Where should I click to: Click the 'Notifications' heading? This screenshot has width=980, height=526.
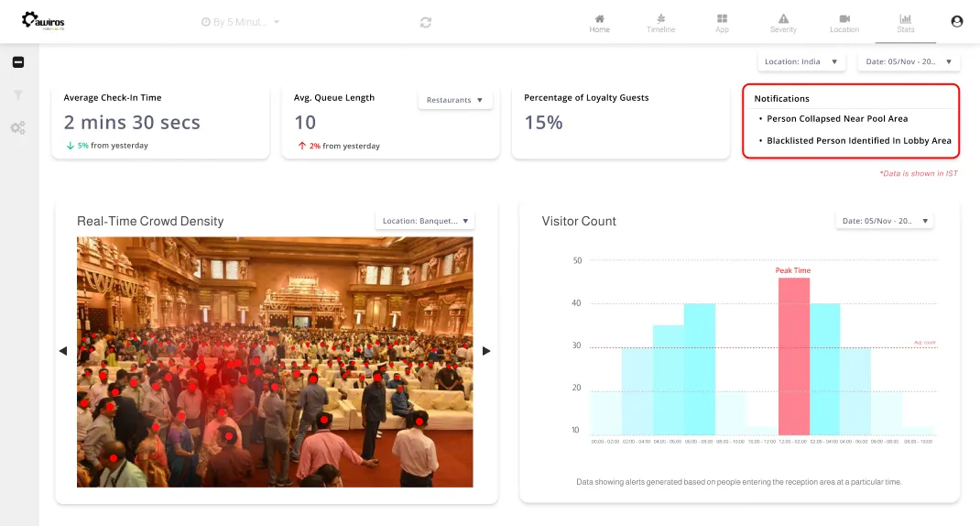(x=781, y=99)
